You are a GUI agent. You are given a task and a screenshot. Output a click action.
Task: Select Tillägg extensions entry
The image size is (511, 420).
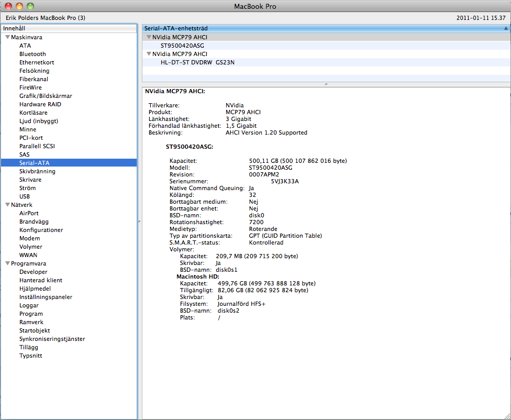pos(29,347)
